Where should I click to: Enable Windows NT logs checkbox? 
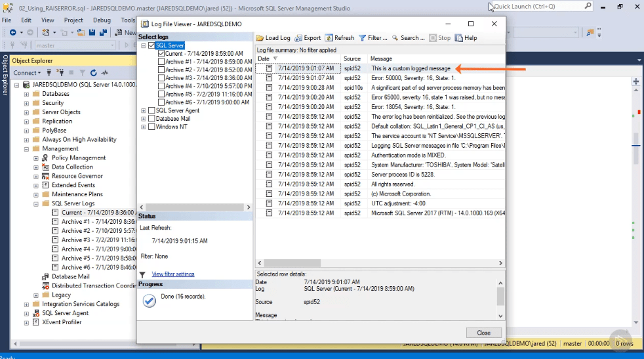151,127
